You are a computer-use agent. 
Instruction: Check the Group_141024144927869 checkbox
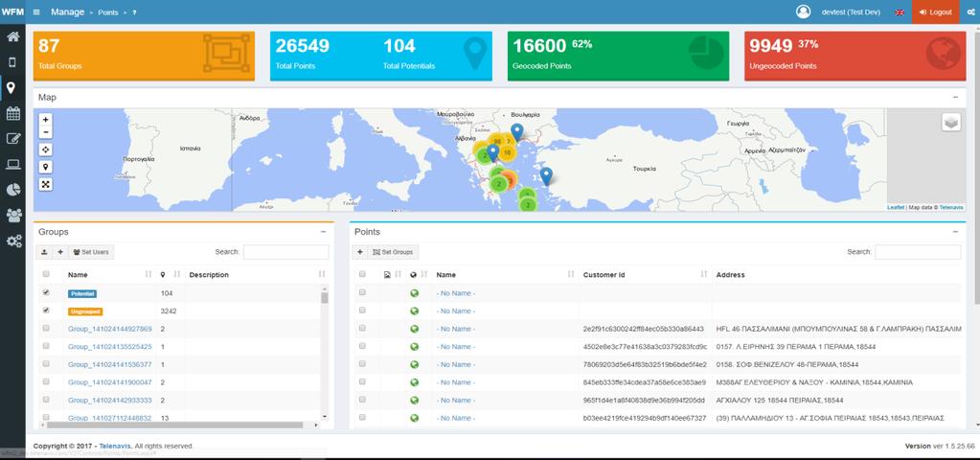click(46, 328)
